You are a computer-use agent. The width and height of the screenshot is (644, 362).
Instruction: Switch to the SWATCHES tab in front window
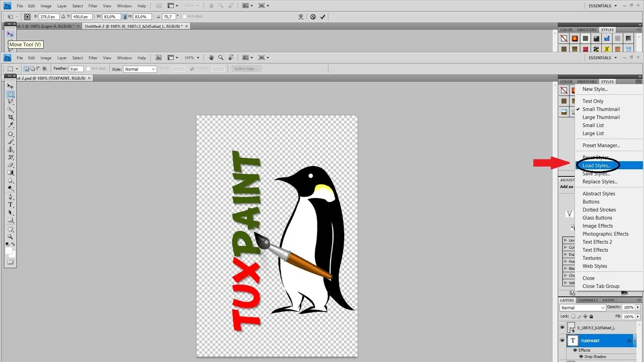point(587,81)
